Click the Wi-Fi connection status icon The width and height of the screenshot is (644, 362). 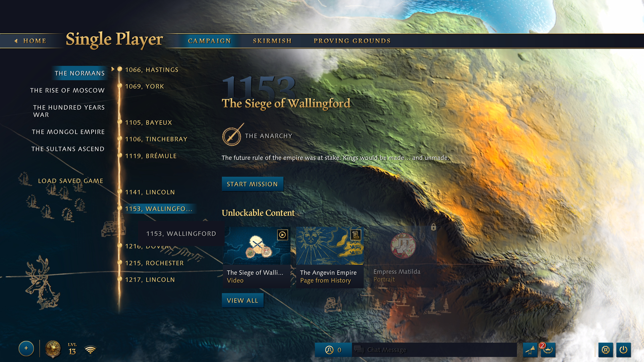point(90,349)
